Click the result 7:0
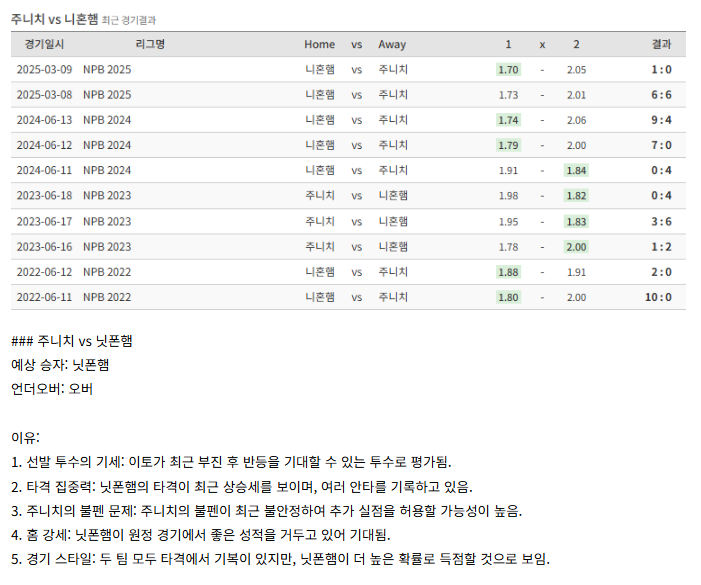 coord(661,145)
